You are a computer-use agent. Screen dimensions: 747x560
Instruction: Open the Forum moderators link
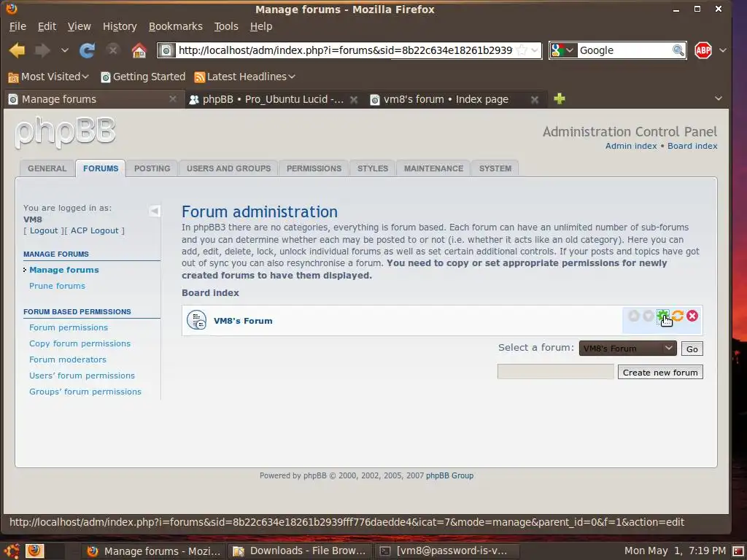coord(68,359)
